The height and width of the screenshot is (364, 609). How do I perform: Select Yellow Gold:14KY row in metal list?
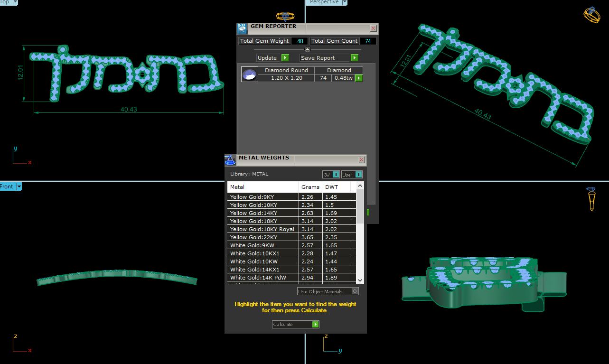263,213
